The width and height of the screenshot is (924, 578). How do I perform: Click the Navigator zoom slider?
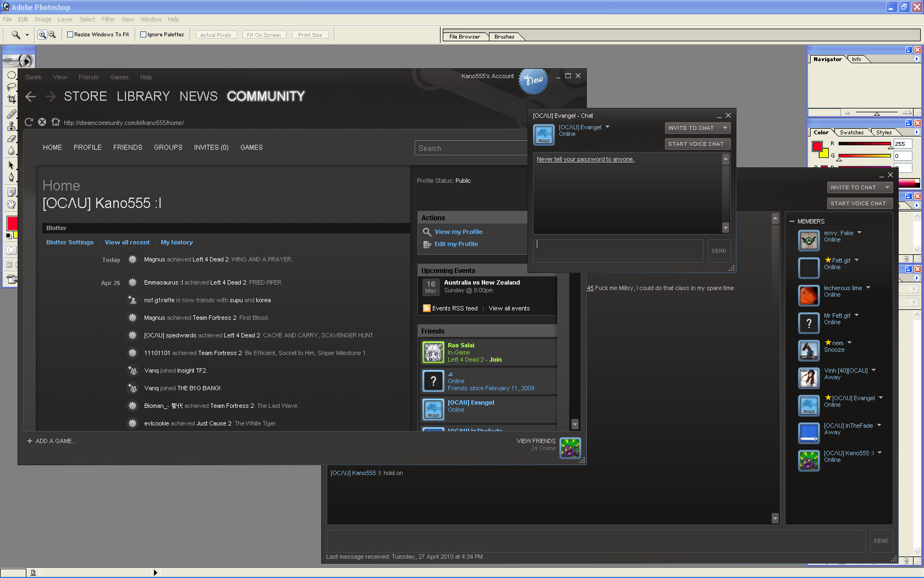pyautogui.click(x=877, y=113)
